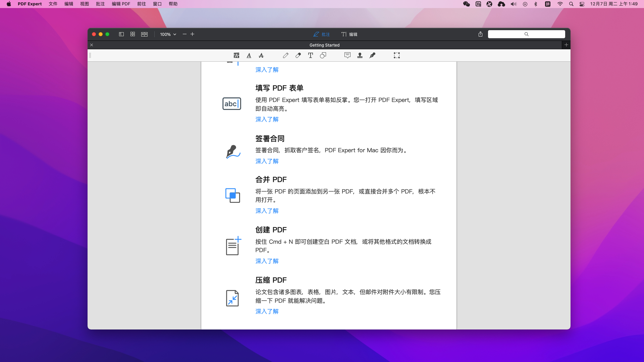Select the shapes tool
The height and width of the screenshot is (362, 644).
[x=323, y=55]
